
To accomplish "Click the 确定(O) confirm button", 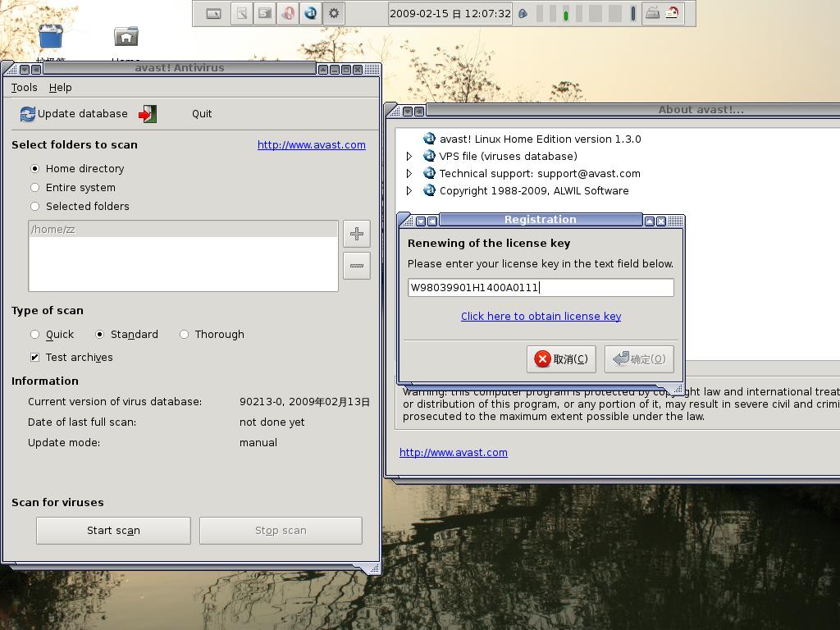I will click(x=639, y=359).
